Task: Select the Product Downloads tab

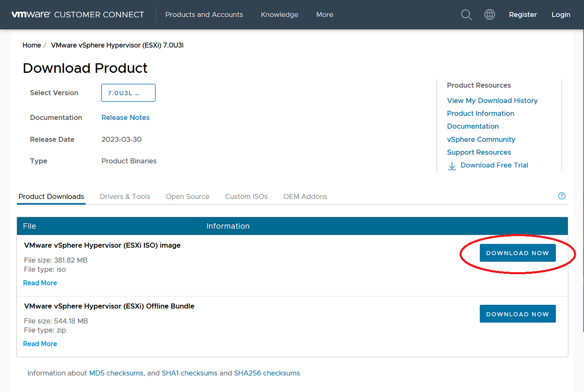Action: 51,196
